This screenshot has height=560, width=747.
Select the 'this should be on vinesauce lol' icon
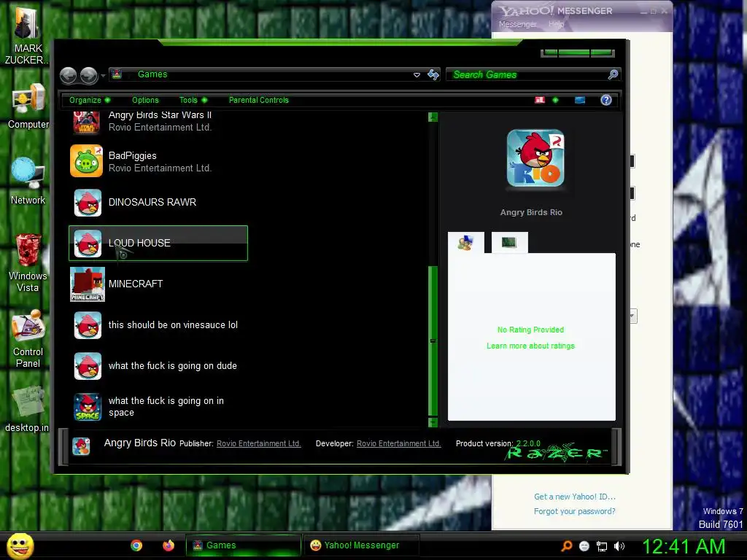tap(88, 325)
